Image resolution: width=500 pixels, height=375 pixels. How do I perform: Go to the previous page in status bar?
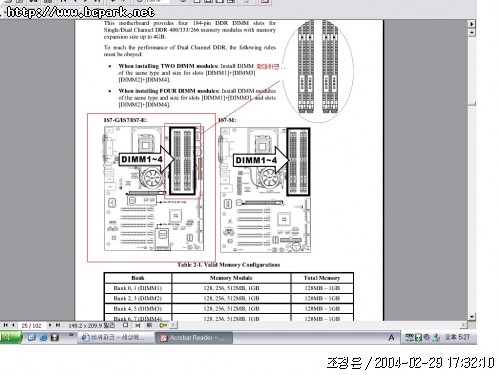(x=13, y=325)
